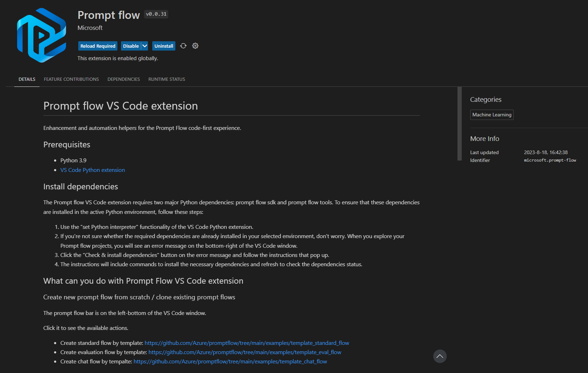Uninstall the Prompt flow extension
588x373 pixels.
point(164,46)
